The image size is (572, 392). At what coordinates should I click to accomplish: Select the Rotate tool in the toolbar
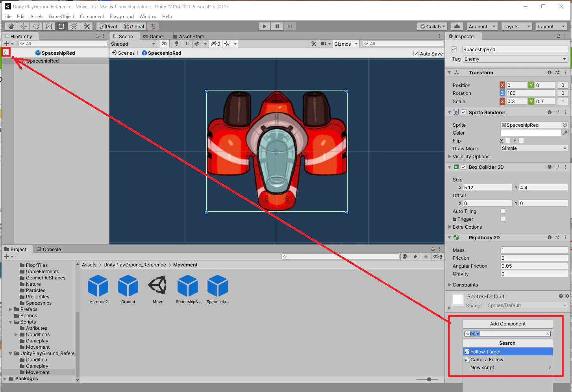click(x=36, y=26)
